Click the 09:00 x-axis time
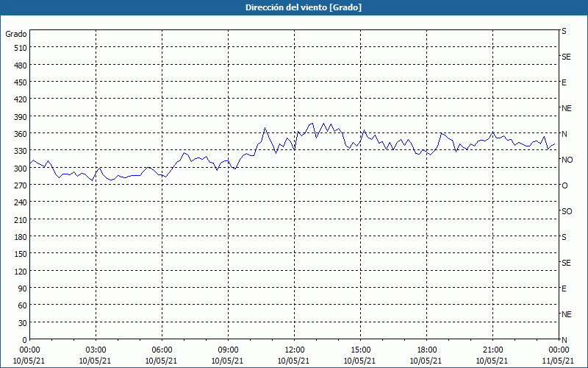The height and width of the screenshot is (368, 588). point(228,350)
